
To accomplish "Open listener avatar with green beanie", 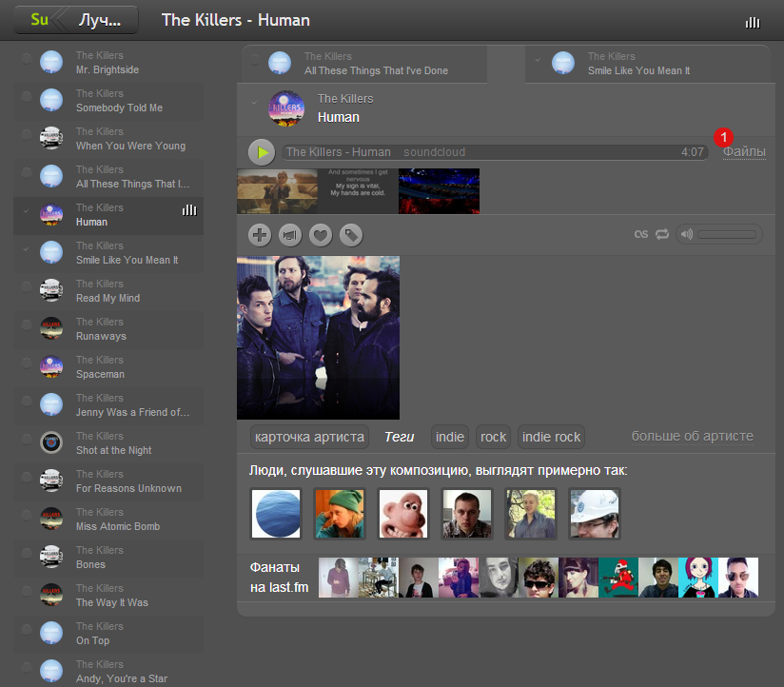I will pyautogui.click(x=340, y=514).
